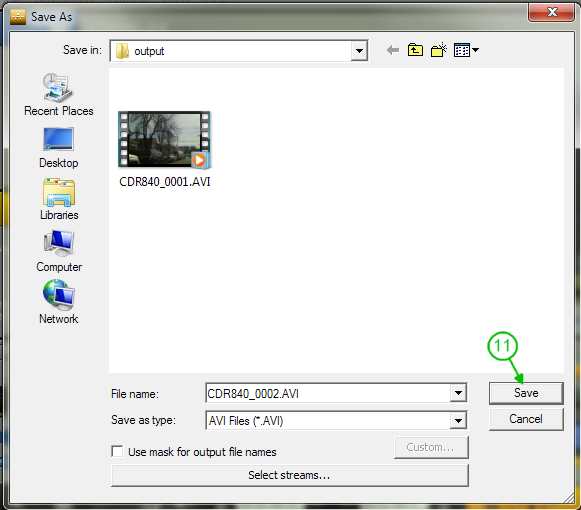Viewport: 581px width, 510px height.
Task: Open Libraries in sidebar
Action: pyautogui.click(x=59, y=199)
